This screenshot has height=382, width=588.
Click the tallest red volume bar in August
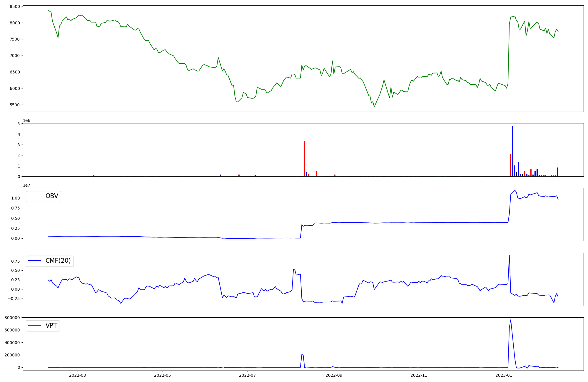click(304, 159)
